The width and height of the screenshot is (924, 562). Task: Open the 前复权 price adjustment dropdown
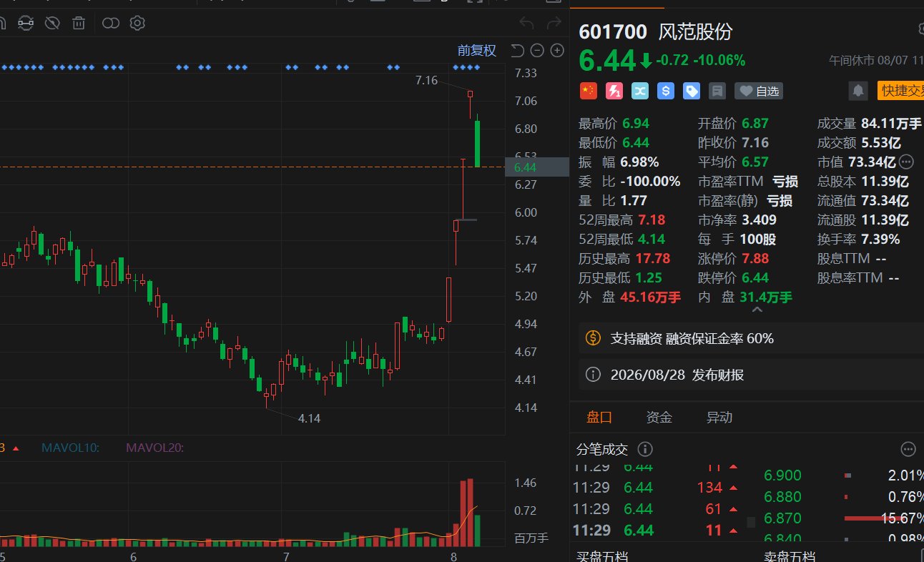tap(477, 50)
